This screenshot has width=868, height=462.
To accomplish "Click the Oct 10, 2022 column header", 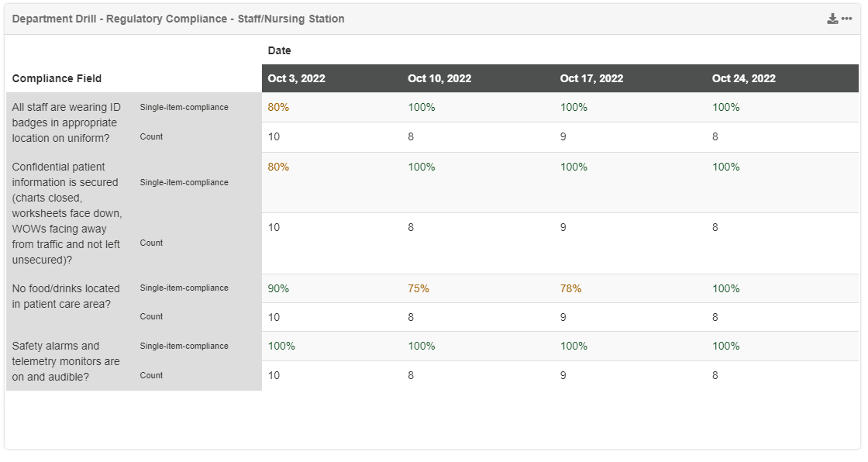I will [439, 78].
